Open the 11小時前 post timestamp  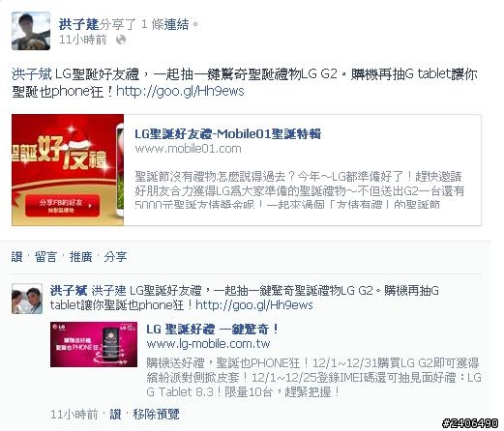(x=82, y=40)
